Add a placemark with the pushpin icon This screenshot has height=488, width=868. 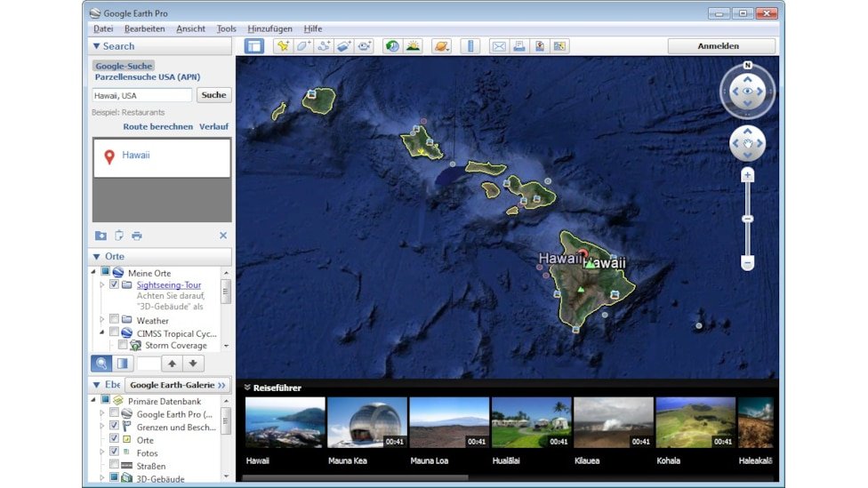(283, 46)
